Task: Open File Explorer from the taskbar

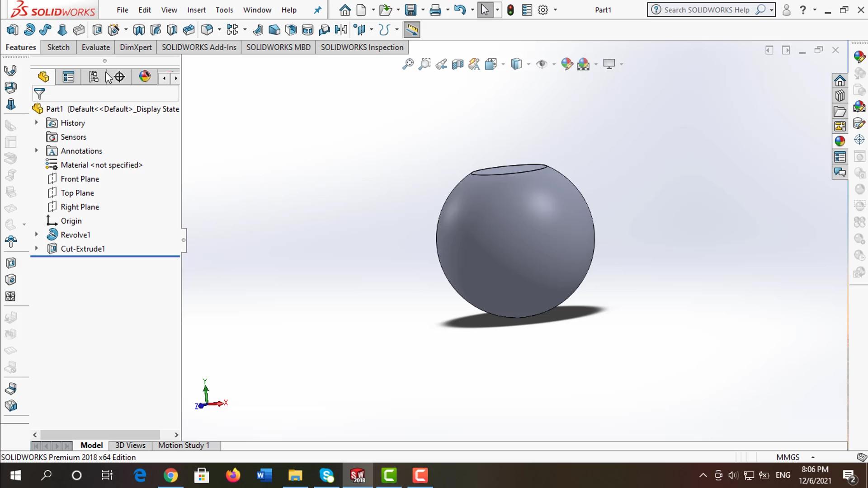Action: click(295, 475)
